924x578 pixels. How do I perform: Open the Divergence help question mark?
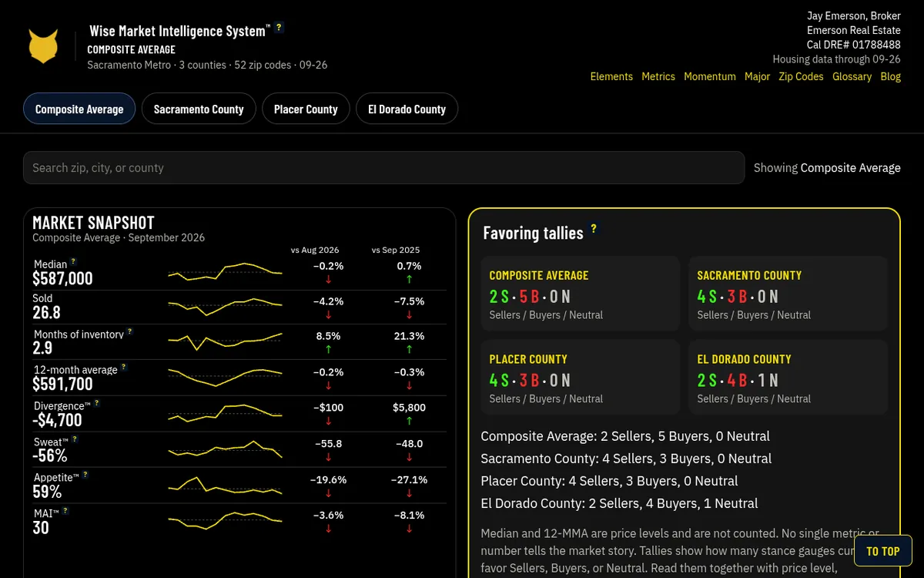click(96, 403)
